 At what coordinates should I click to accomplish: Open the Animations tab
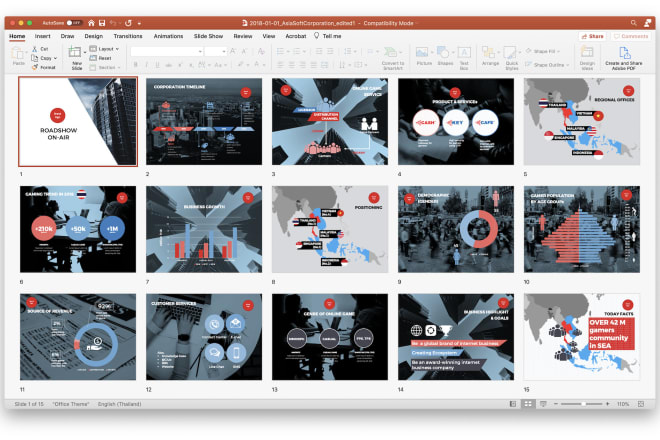[x=168, y=36]
